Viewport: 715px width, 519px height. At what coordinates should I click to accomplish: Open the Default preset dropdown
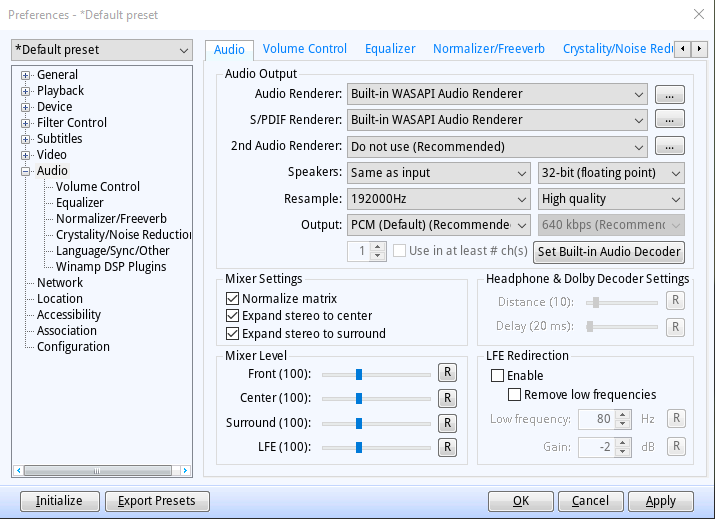click(x=102, y=50)
